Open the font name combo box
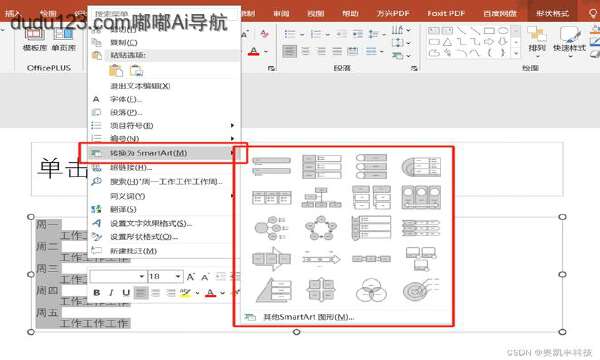 [x=118, y=276]
